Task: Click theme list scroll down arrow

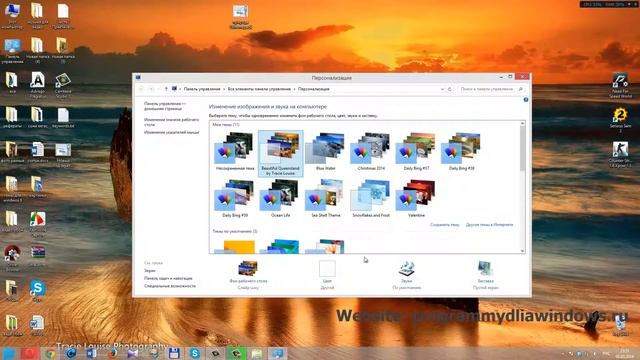Action: [522, 251]
